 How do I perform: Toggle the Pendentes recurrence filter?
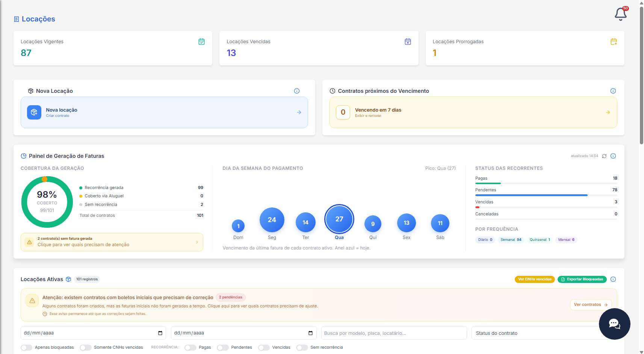223,348
